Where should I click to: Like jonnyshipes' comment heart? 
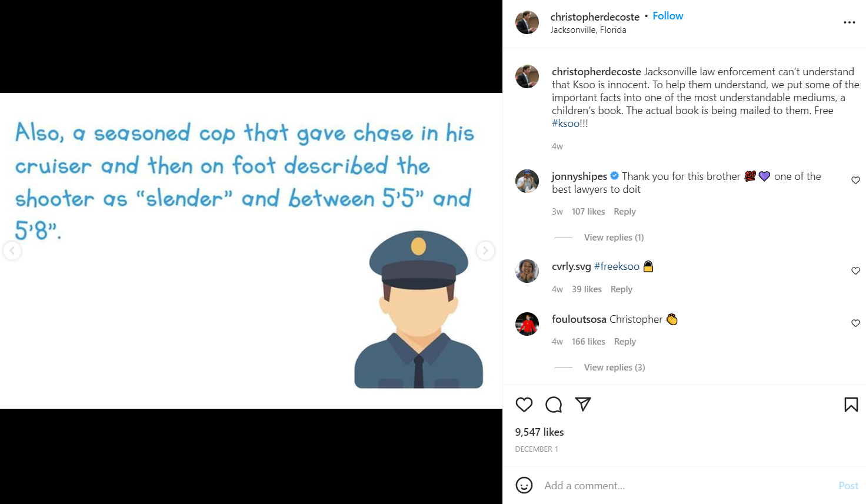[855, 181]
